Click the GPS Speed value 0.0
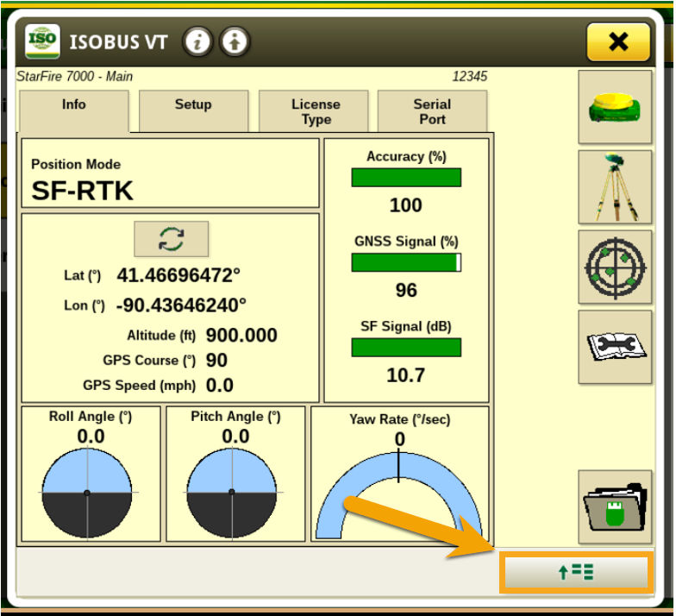The image size is (676, 616). [x=219, y=385]
